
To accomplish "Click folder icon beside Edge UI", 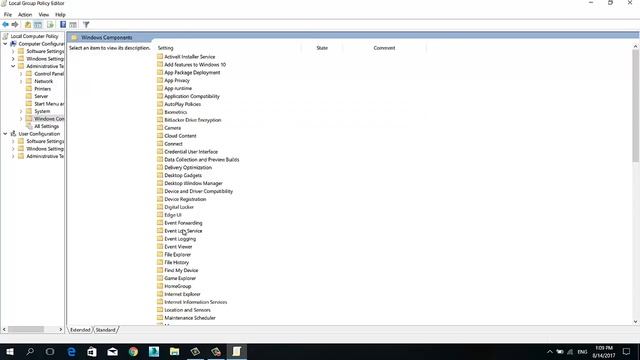I will 160,215.
